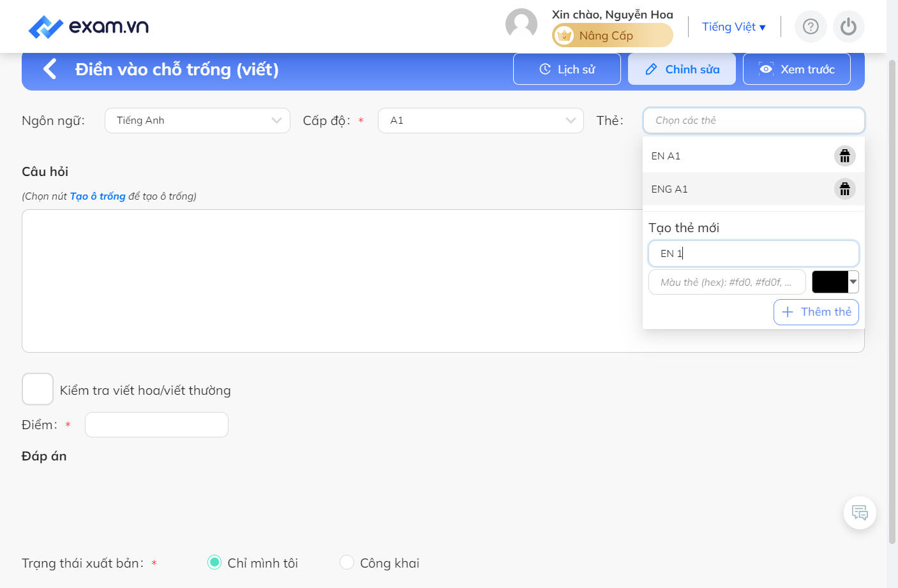Click the Màu thẻ hex input
Viewport: 898px width, 588px height.
pyautogui.click(x=727, y=282)
